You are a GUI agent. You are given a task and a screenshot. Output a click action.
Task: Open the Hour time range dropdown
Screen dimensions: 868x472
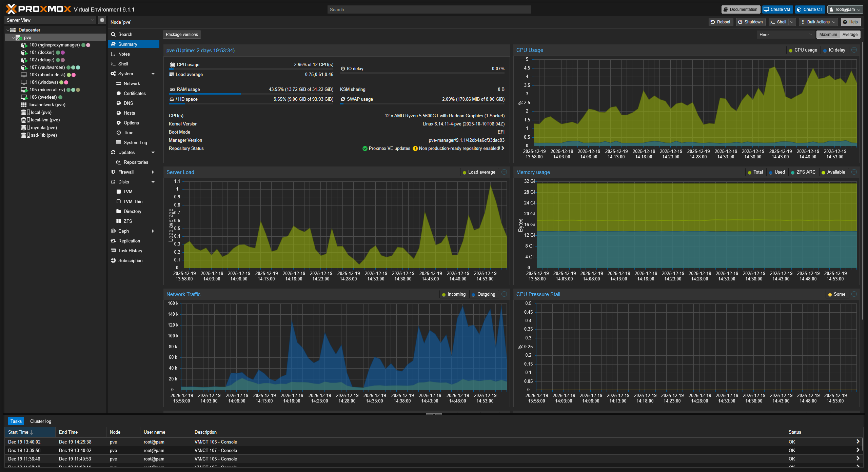coord(785,35)
